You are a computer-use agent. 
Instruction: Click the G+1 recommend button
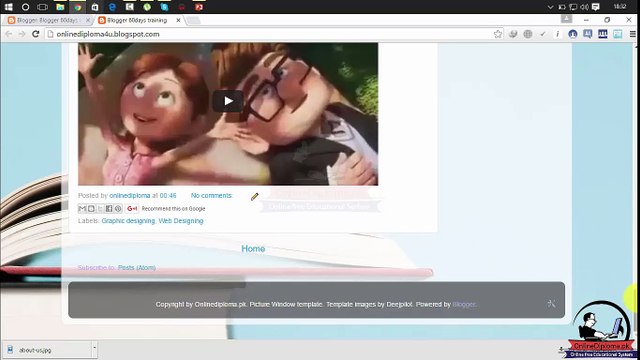[132, 209]
